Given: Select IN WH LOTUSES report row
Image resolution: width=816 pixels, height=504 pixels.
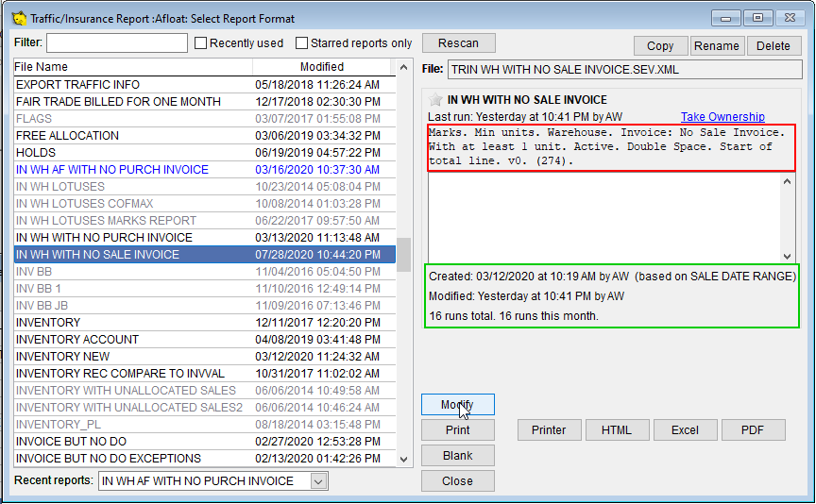Looking at the screenshot, I should pyautogui.click(x=205, y=186).
